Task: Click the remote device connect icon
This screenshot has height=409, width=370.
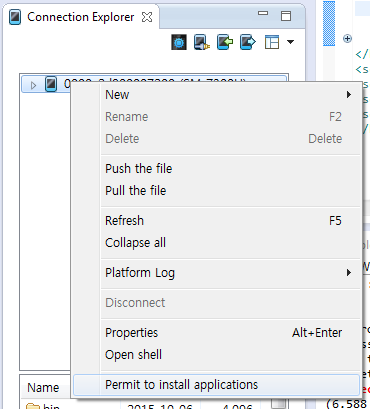Action: [202, 42]
